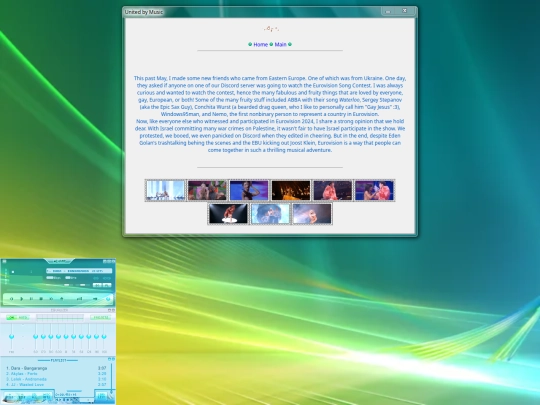Click the previous track button in the player
540x405 pixels.
point(11,299)
